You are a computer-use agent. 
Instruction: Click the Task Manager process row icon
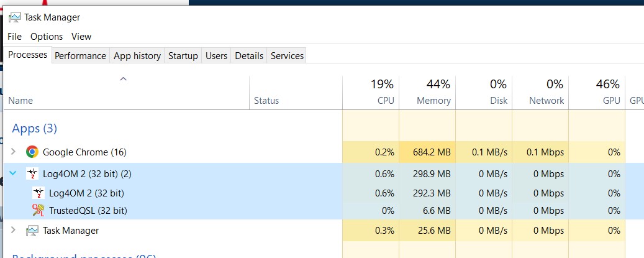pos(32,231)
